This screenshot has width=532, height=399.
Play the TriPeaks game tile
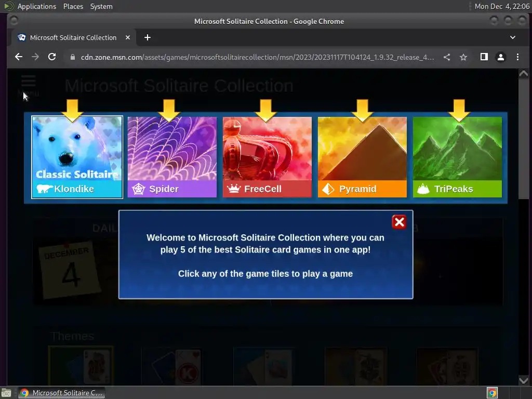(x=457, y=157)
